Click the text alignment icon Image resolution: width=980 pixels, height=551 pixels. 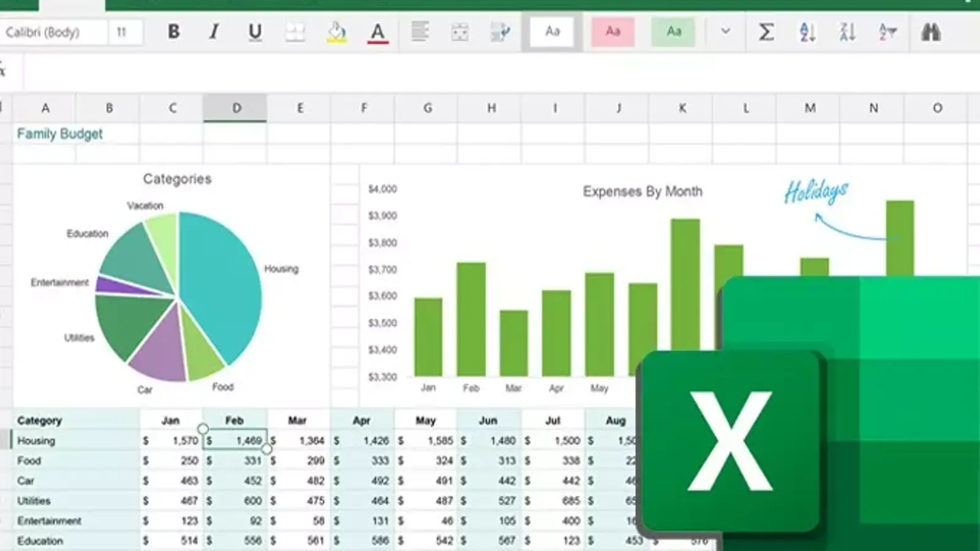click(x=420, y=31)
